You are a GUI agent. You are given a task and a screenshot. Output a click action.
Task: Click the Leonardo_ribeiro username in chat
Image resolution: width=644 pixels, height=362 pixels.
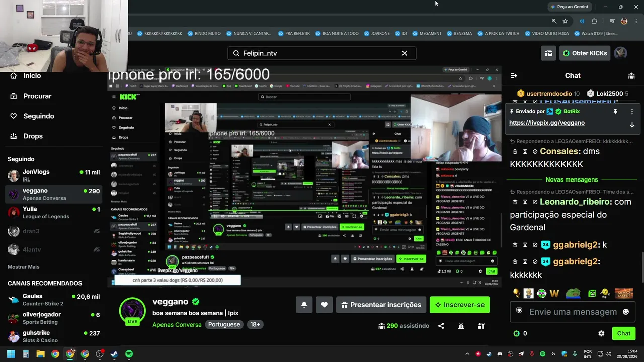point(576,202)
